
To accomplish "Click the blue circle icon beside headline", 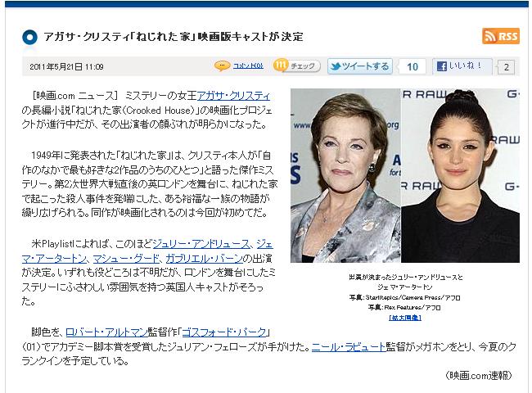I will click(29, 37).
